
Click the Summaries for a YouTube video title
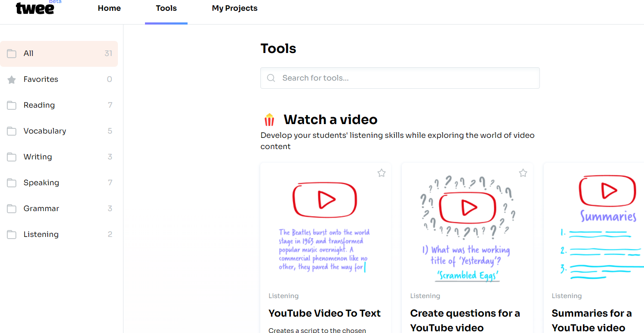click(x=592, y=321)
